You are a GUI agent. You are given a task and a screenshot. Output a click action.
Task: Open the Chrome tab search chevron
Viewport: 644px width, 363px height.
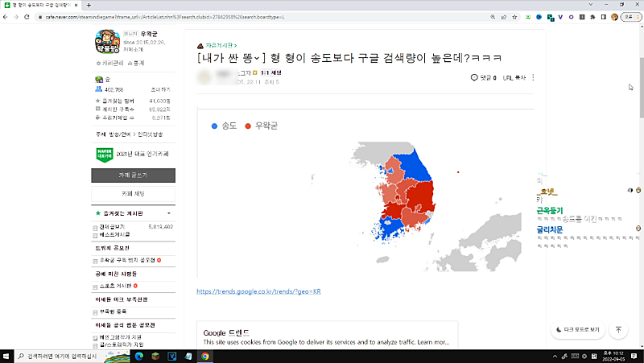click(591, 5)
